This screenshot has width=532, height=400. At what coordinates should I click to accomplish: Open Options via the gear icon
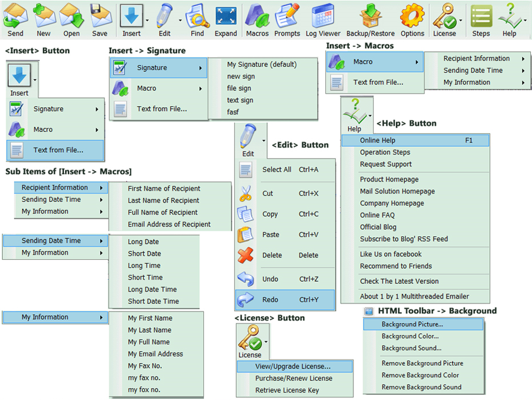click(412, 16)
